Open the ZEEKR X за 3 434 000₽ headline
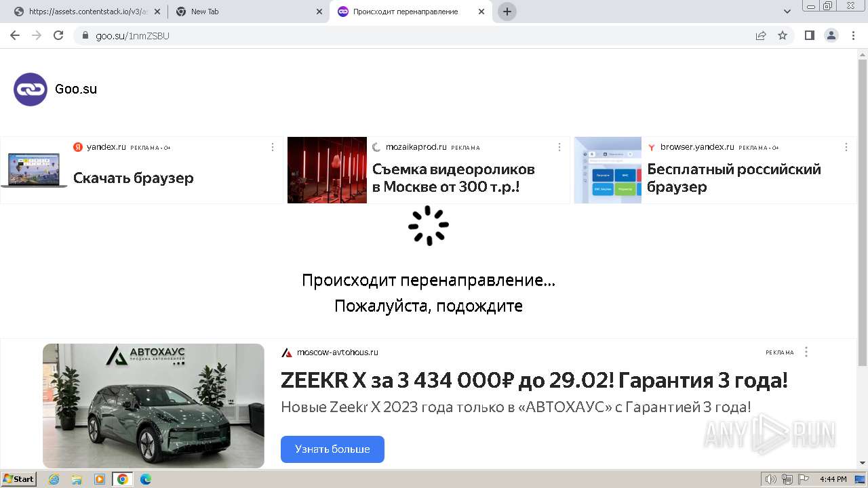The width and height of the screenshot is (868, 488). (x=534, y=381)
